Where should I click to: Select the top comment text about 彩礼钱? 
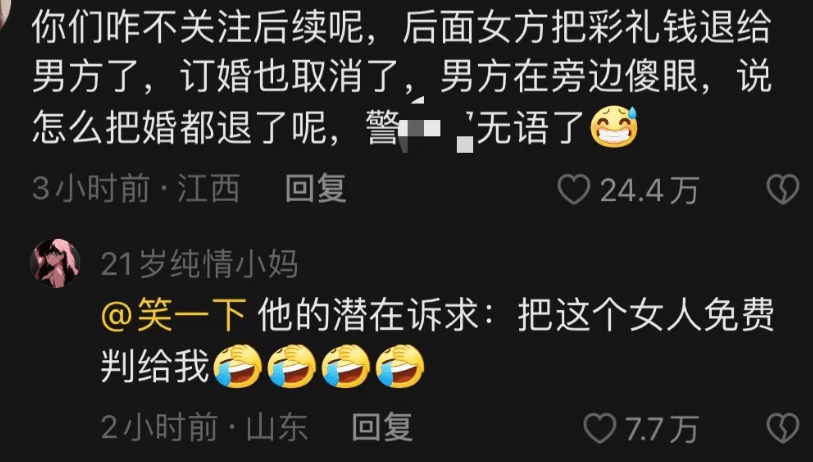(x=402, y=76)
